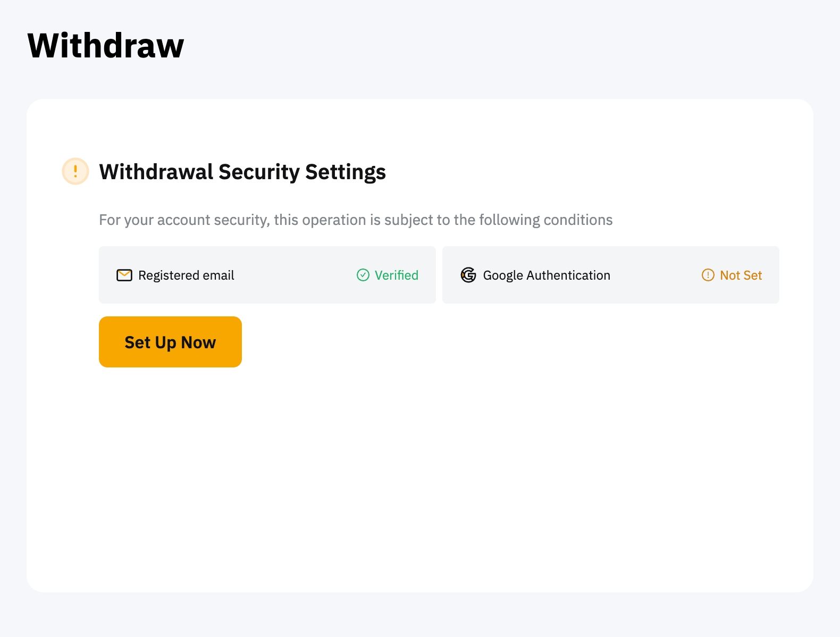Click the account security description sentence
This screenshot has height=637, width=840.
(356, 220)
